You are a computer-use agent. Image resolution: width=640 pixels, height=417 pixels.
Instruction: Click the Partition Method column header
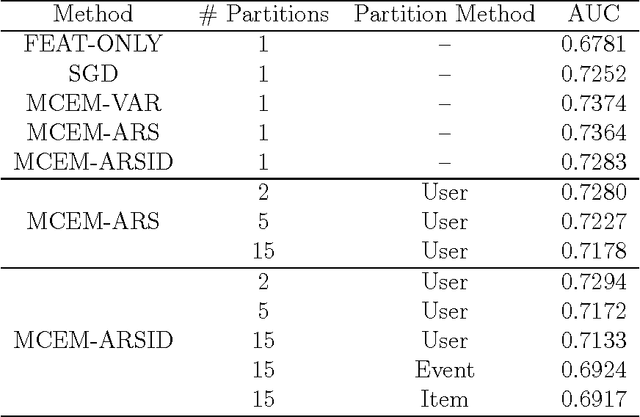pyautogui.click(x=445, y=14)
